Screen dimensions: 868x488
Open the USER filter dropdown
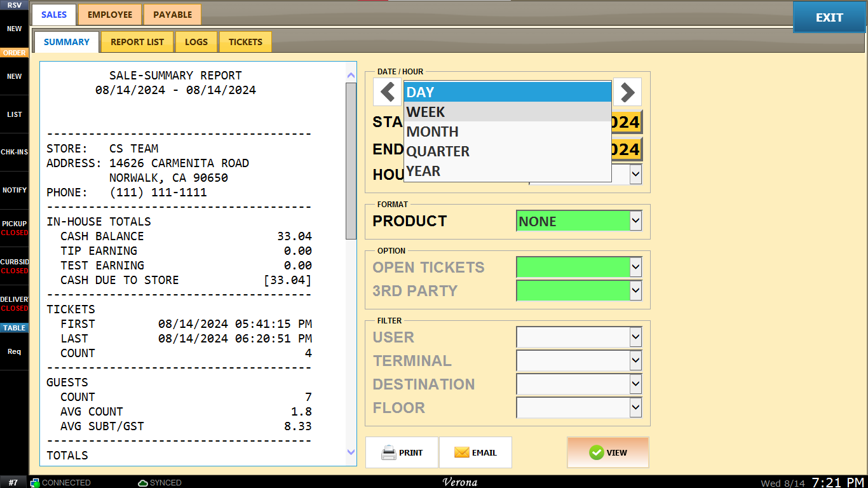[579, 337]
